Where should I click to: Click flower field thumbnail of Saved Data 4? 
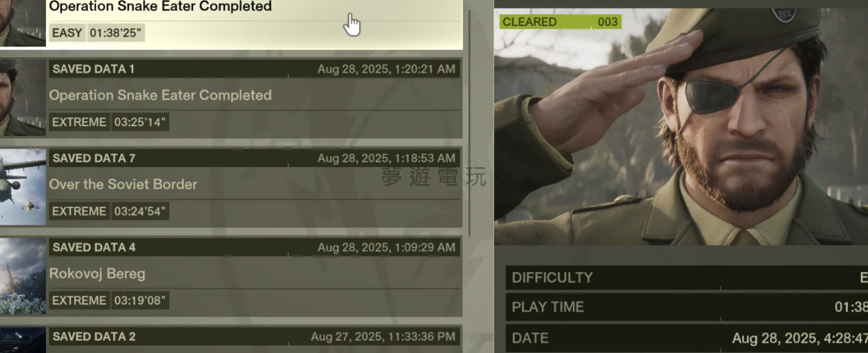(23, 276)
